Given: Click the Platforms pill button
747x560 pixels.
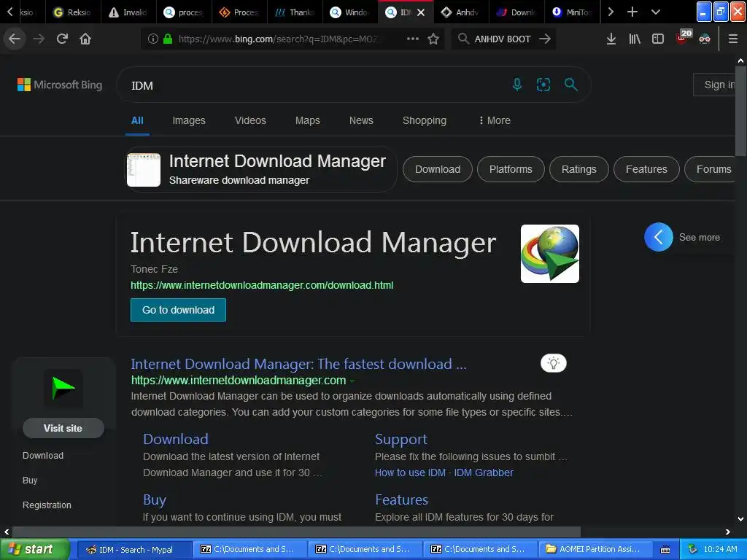Looking at the screenshot, I should click(x=511, y=169).
